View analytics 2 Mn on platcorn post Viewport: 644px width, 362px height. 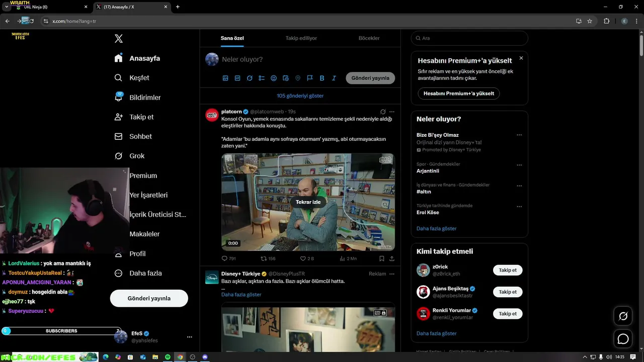[348, 258]
